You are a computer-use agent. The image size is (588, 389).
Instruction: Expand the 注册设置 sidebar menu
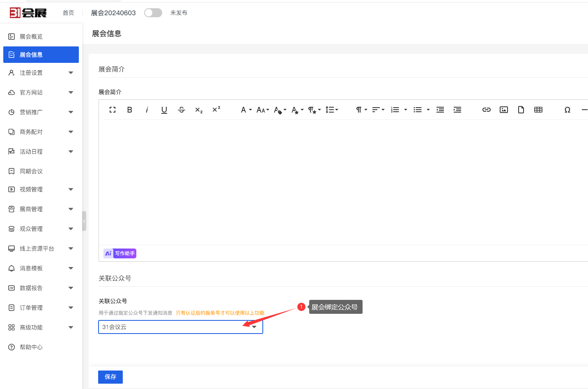pyautogui.click(x=41, y=73)
